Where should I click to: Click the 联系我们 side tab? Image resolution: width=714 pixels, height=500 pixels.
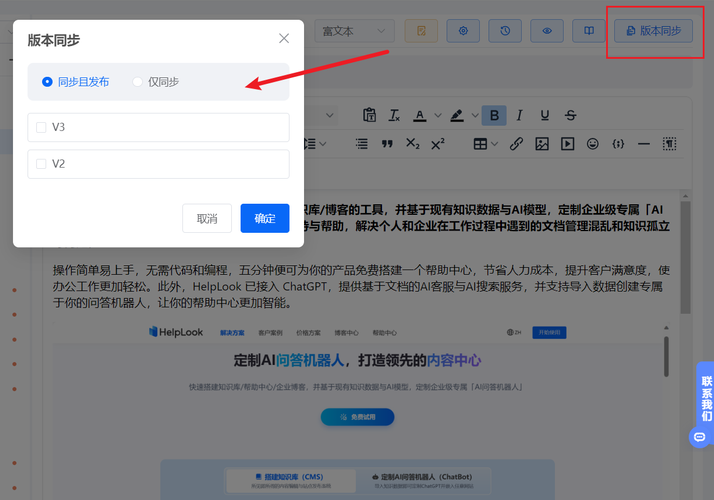pyautogui.click(x=706, y=398)
